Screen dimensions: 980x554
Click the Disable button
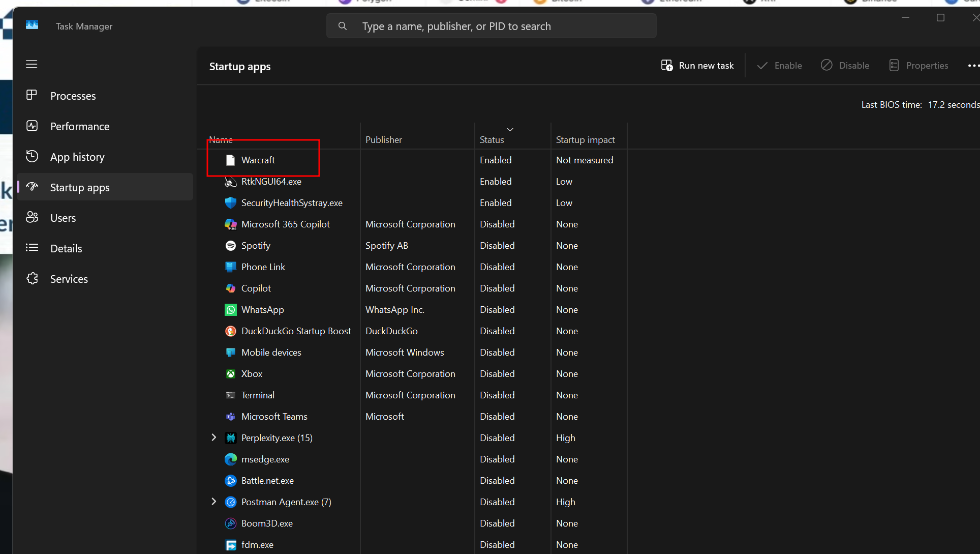click(x=845, y=66)
